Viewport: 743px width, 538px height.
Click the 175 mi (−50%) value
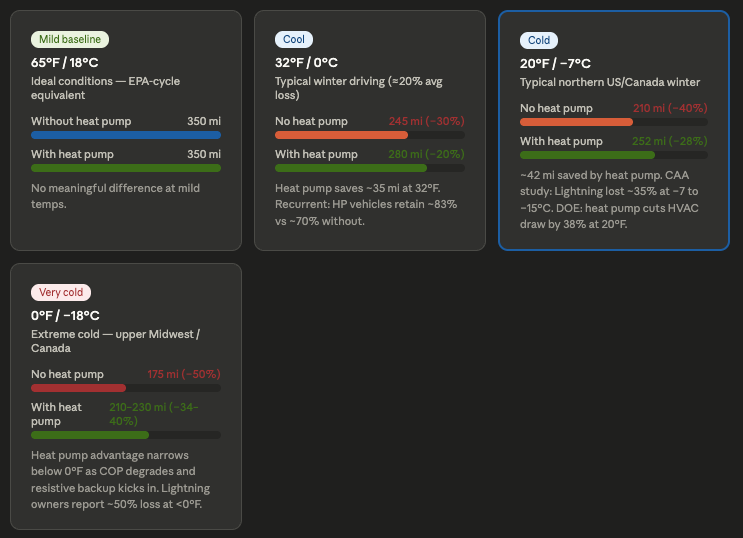point(183,374)
